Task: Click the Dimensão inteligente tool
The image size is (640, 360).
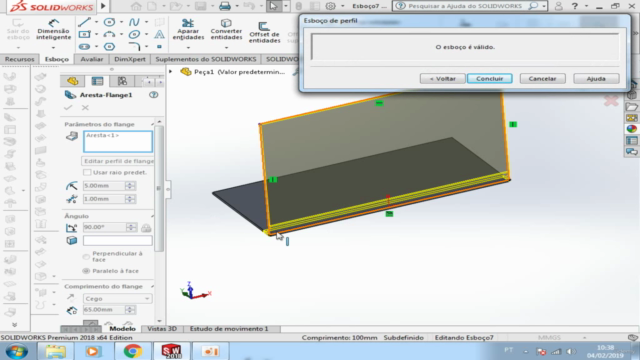Action: 53,29
